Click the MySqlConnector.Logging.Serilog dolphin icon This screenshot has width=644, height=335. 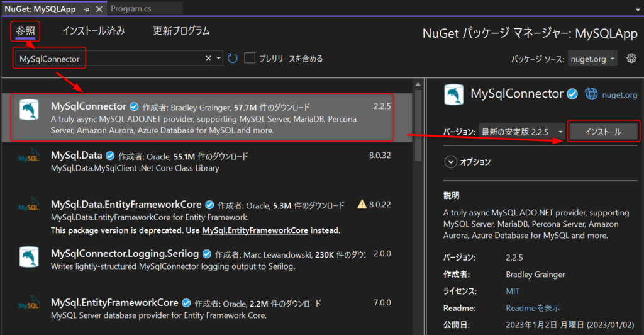29,258
